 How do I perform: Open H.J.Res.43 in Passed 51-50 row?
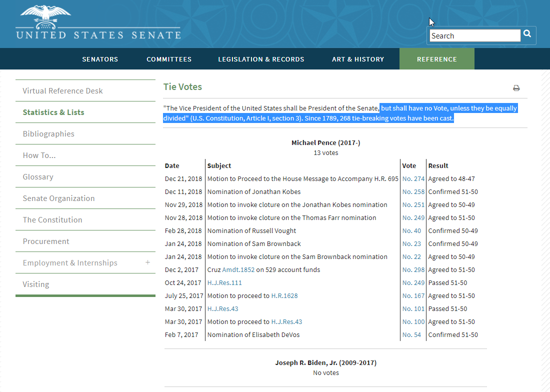(x=222, y=308)
